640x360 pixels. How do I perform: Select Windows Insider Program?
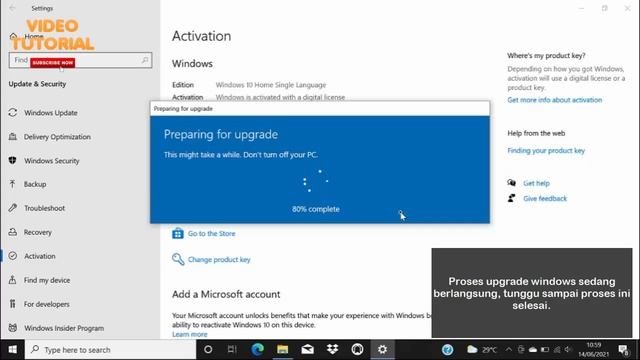64,328
